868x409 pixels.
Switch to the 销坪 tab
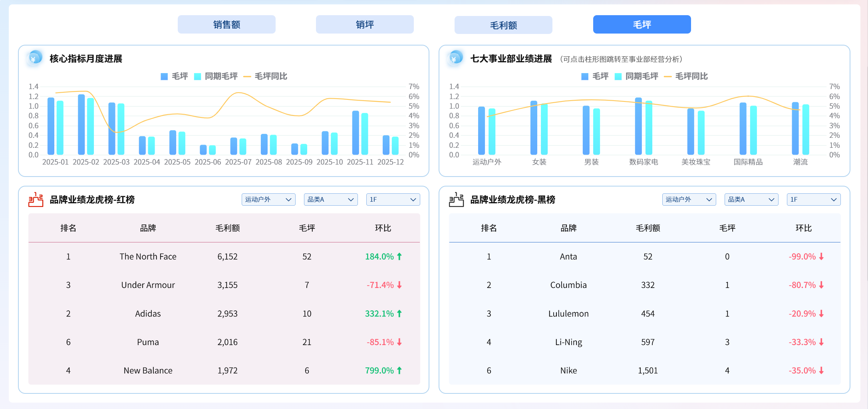pos(365,24)
